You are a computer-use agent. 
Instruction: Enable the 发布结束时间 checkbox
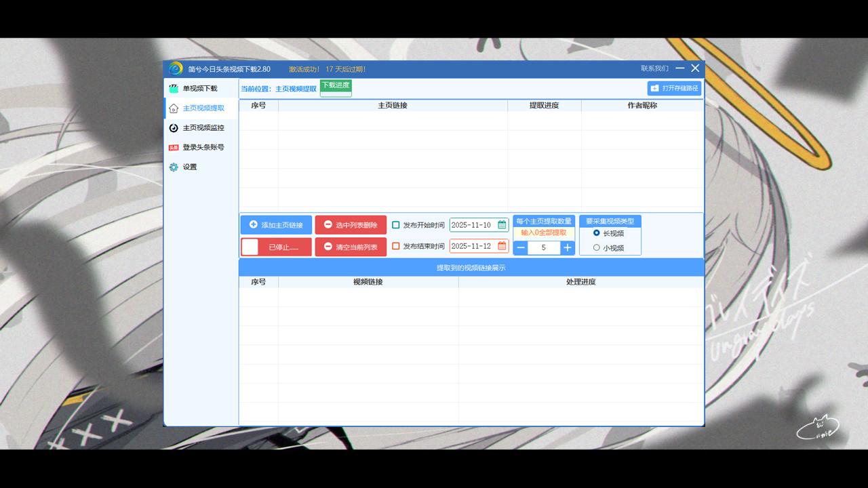tap(396, 246)
